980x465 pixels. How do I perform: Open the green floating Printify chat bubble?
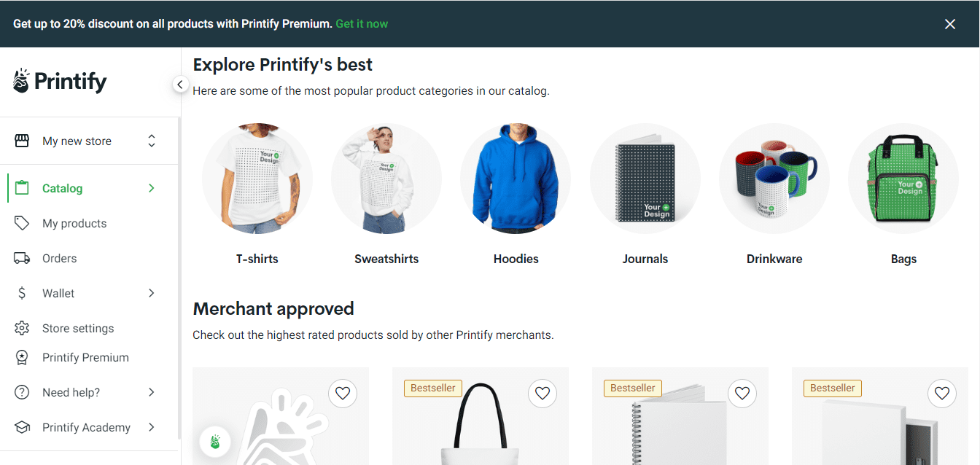(x=215, y=442)
